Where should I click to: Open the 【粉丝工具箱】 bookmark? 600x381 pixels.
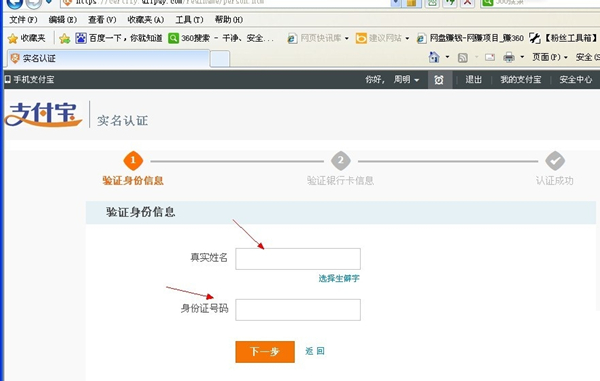coord(564,38)
